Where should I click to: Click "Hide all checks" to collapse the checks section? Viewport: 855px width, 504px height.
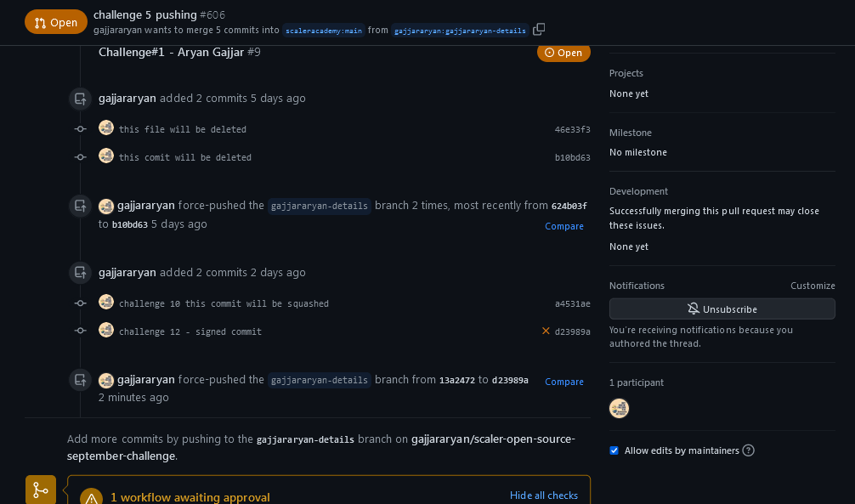click(543, 496)
